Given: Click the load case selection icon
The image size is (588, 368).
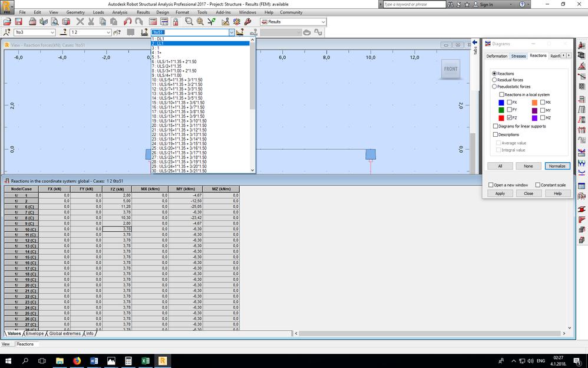Looking at the screenshot, I should (x=144, y=32).
